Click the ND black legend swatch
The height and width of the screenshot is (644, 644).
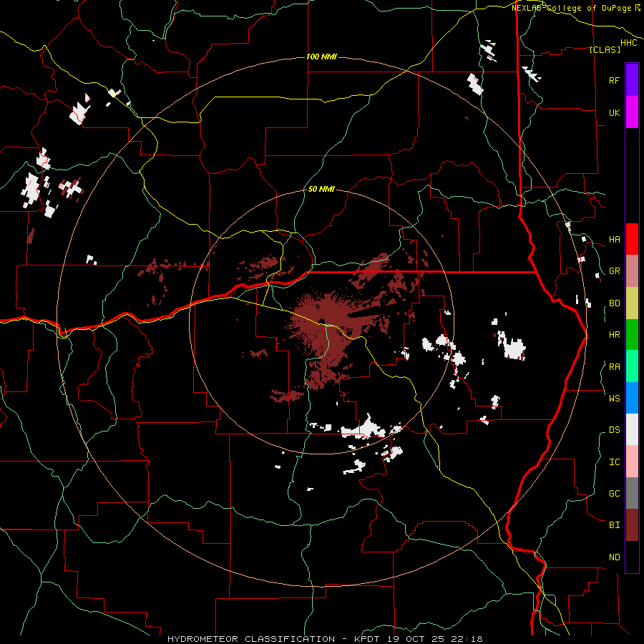[632, 557]
